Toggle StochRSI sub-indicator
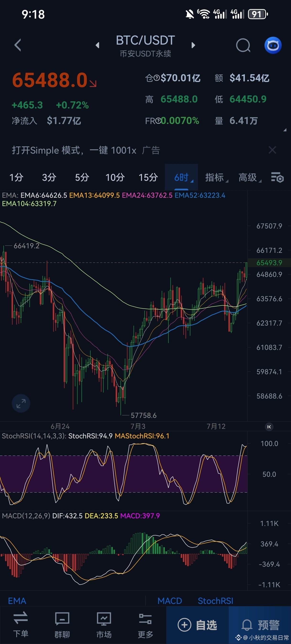Screen dimensions: 291x644 [215, 601]
